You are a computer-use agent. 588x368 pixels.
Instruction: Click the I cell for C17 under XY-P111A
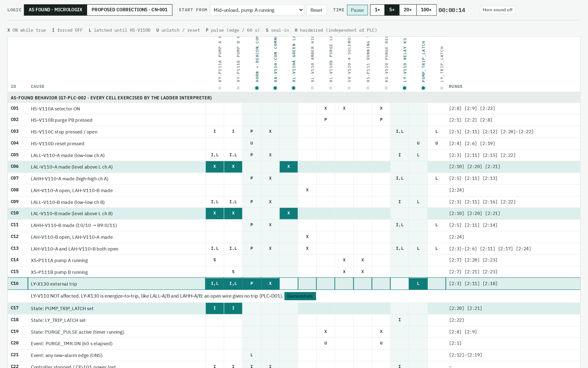tap(215, 308)
